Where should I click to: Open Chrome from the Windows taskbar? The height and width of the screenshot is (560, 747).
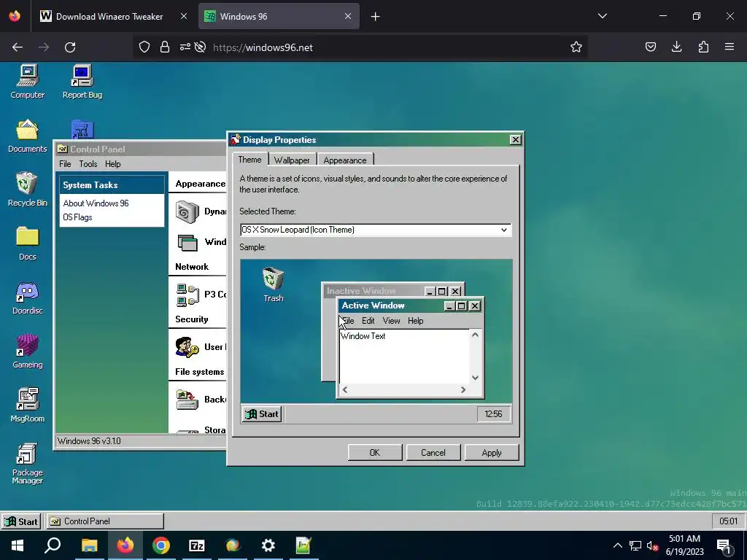pyautogui.click(x=161, y=545)
